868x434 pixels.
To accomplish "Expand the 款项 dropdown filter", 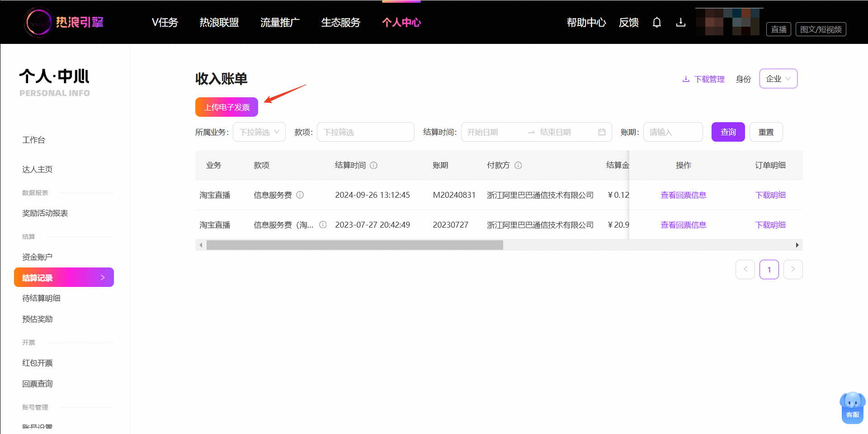I will [x=366, y=132].
